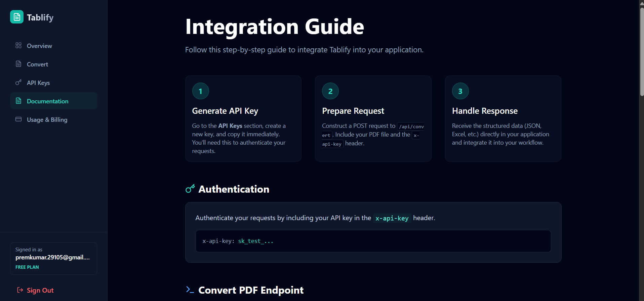This screenshot has height=301, width=644.
Task: Sign out of the account
Action: 35,290
